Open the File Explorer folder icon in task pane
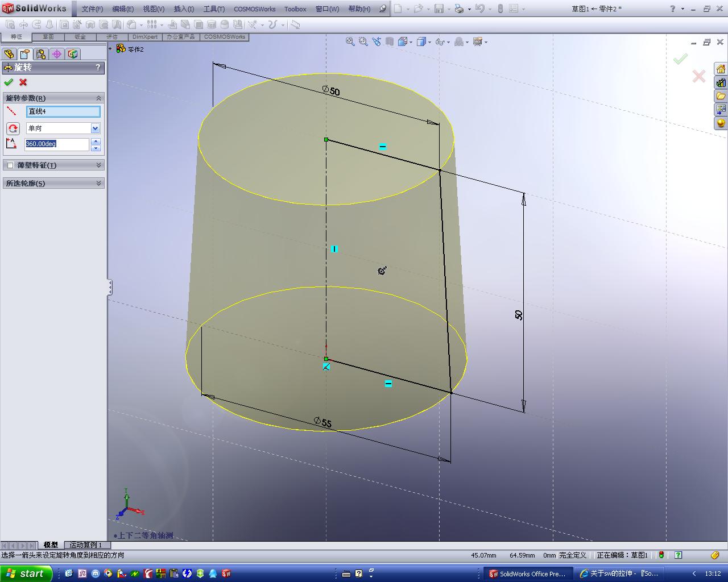The image size is (728, 582). coord(721,96)
